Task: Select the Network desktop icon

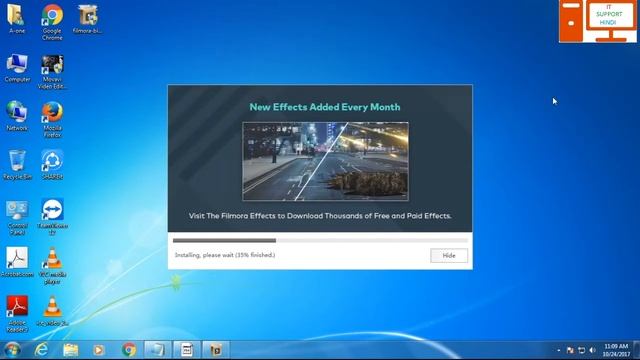Action: click(17, 116)
